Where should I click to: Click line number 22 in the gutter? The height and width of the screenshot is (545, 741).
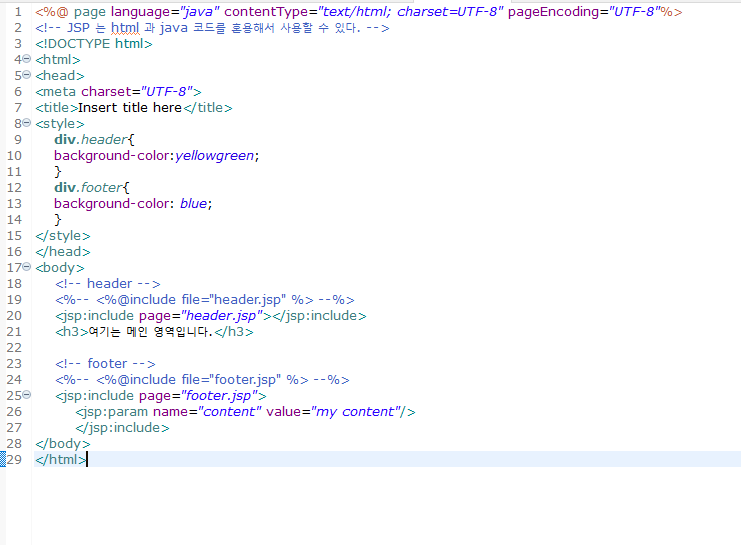[x=14, y=348]
